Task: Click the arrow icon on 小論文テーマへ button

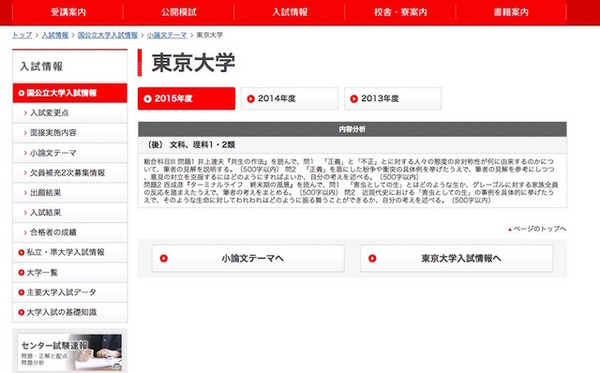Action: (x=164, y=259)
